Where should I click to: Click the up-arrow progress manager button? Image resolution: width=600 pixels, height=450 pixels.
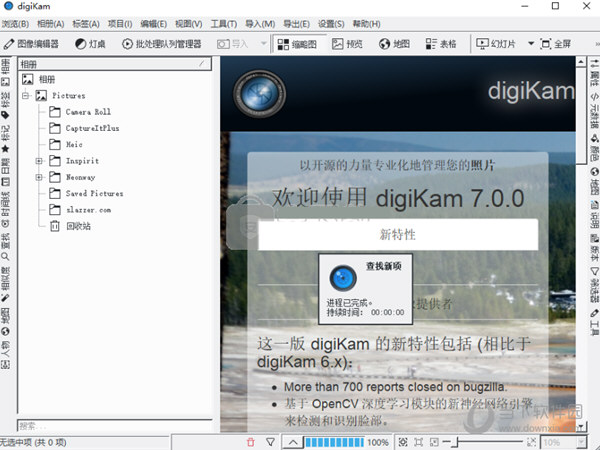(293, 442)
